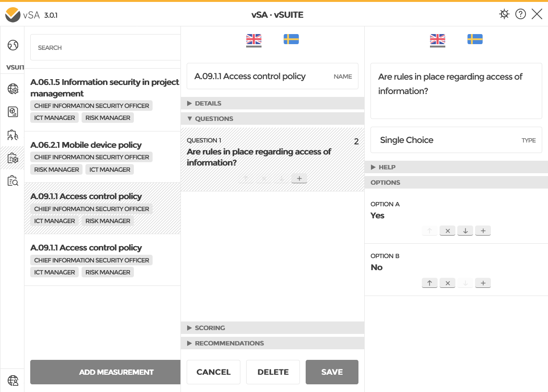
Task: Move Option B up with arrow button
Action: pyautogui.click(x=429, y=283)
